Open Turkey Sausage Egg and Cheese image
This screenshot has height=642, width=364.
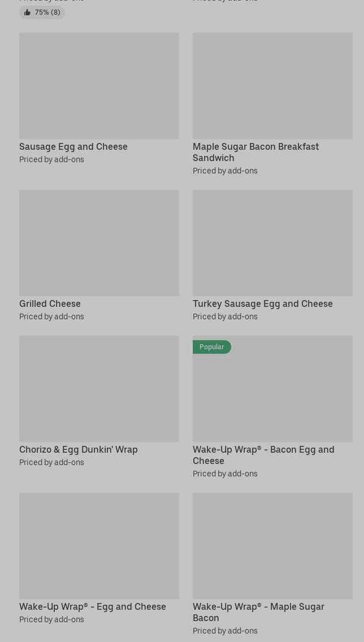[x=272, y=243]
